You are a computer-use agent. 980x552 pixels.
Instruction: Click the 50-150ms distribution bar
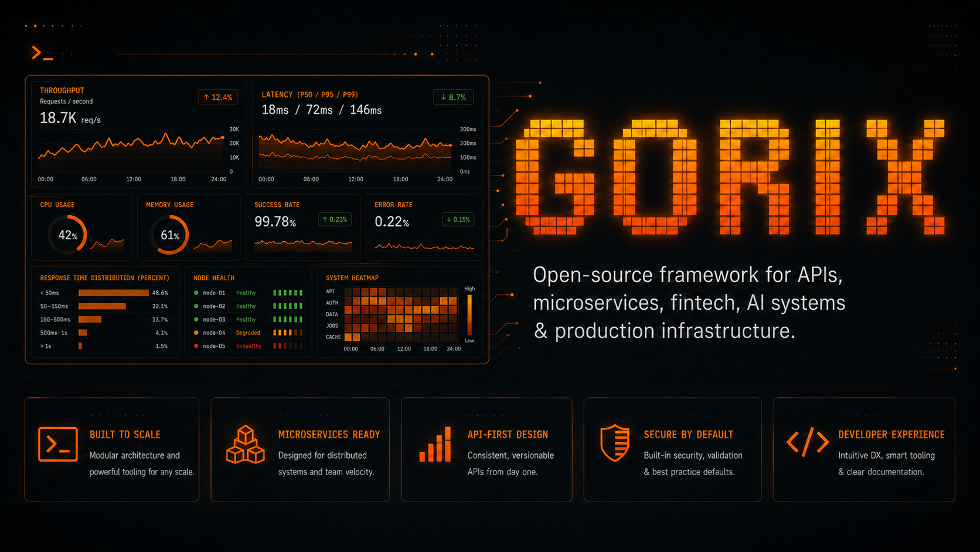coord(102,306)
